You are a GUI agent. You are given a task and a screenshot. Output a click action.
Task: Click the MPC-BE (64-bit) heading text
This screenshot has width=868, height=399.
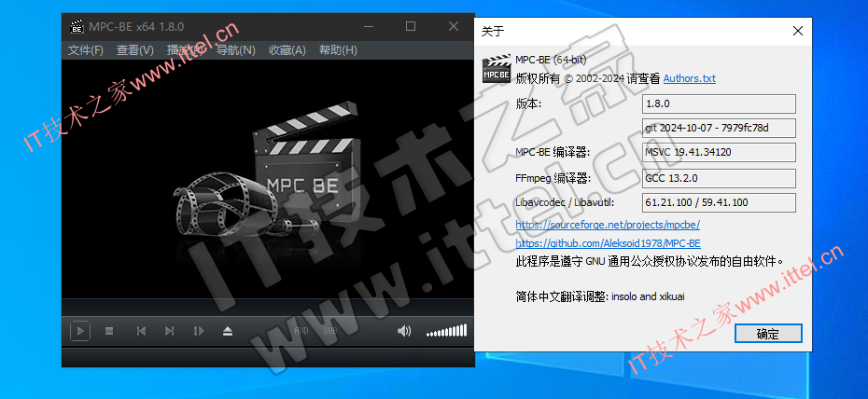coord(551,60)
